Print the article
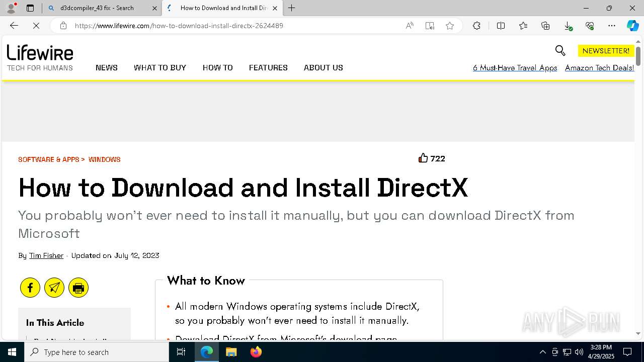 tap(78, 288)
